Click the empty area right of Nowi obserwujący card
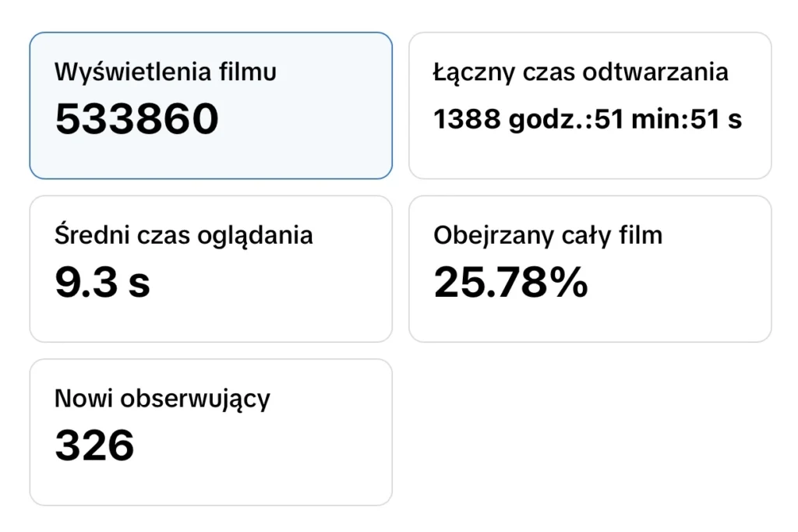 point(590,432)
